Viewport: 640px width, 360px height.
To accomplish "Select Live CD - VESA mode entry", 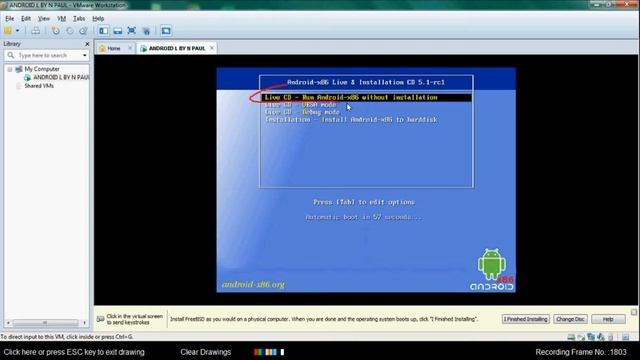I will 300,105.
